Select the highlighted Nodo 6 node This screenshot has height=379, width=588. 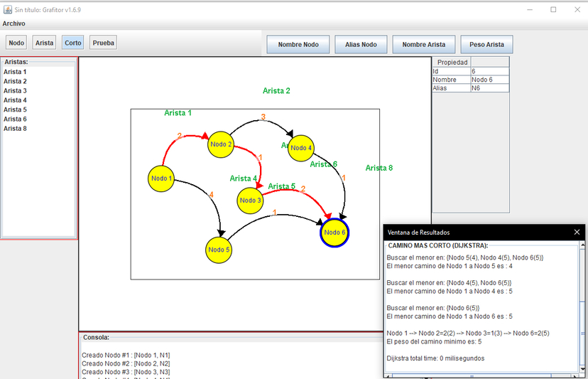pos(334,233)
